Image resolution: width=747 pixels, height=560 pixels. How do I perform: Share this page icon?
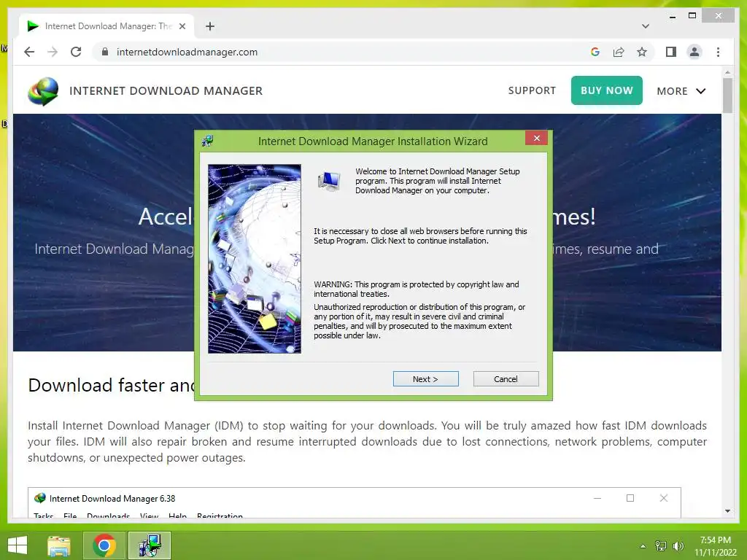point(619,52)
